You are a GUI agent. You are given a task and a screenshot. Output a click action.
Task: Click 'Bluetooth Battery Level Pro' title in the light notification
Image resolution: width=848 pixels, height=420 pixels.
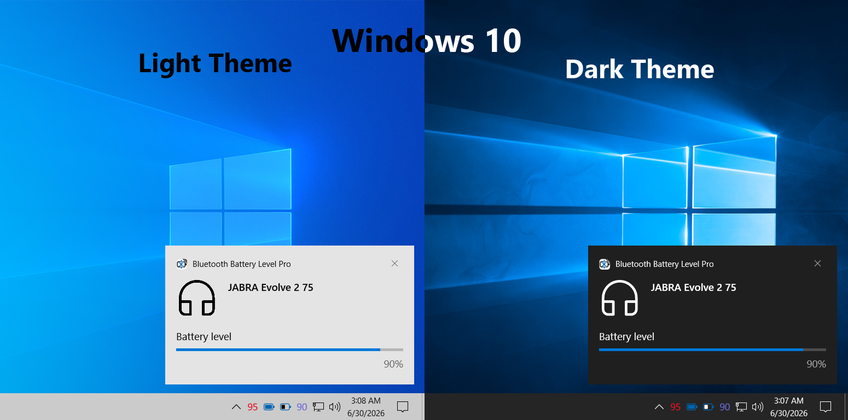tap(242, 264)
